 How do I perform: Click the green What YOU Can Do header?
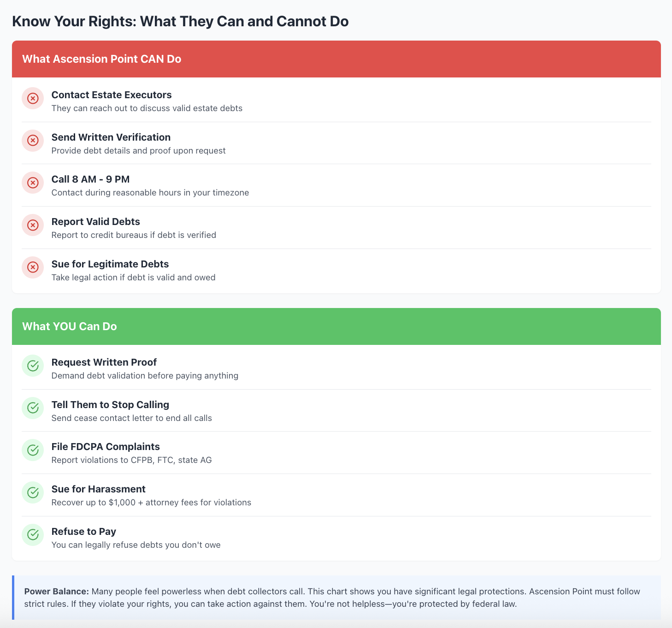336,326
